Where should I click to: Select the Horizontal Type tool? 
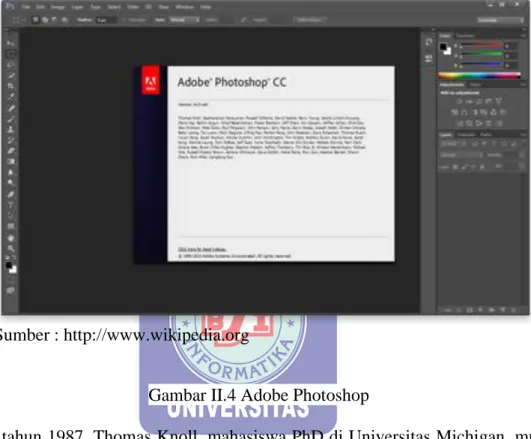tap(10, 205)
